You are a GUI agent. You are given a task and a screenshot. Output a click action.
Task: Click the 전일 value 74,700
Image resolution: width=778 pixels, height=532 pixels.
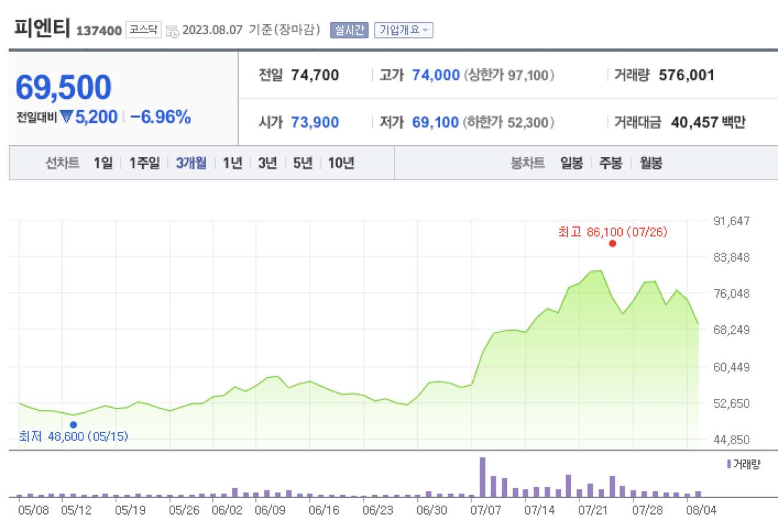coord(315,75)
